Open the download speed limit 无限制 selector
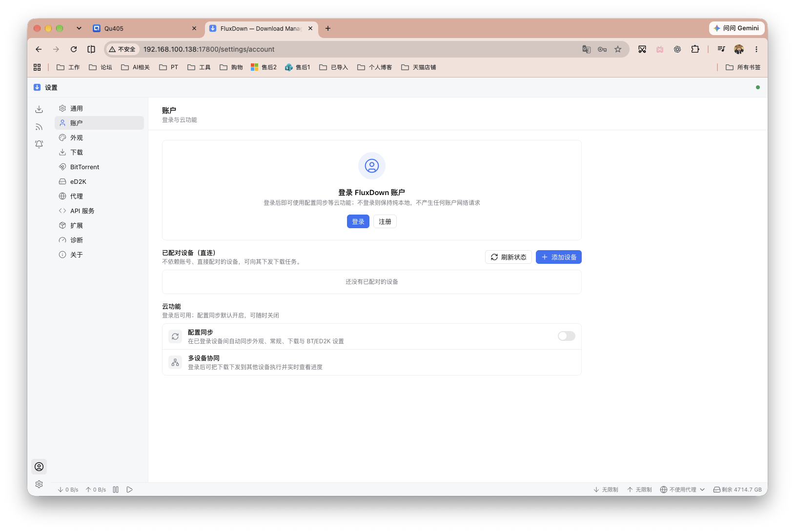Image resolution: width=795 pixels, height=532 pixels. click(x=606, y=490)
